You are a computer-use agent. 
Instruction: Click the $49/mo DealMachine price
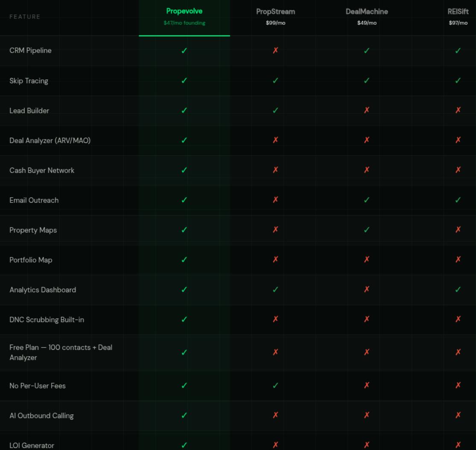367,23
